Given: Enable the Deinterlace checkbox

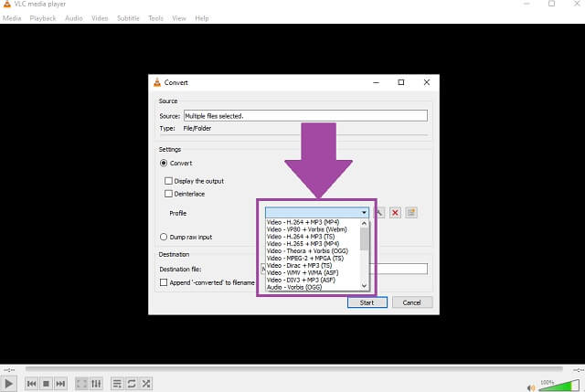Looking at the screenshot, I should (x=168, y=194).
